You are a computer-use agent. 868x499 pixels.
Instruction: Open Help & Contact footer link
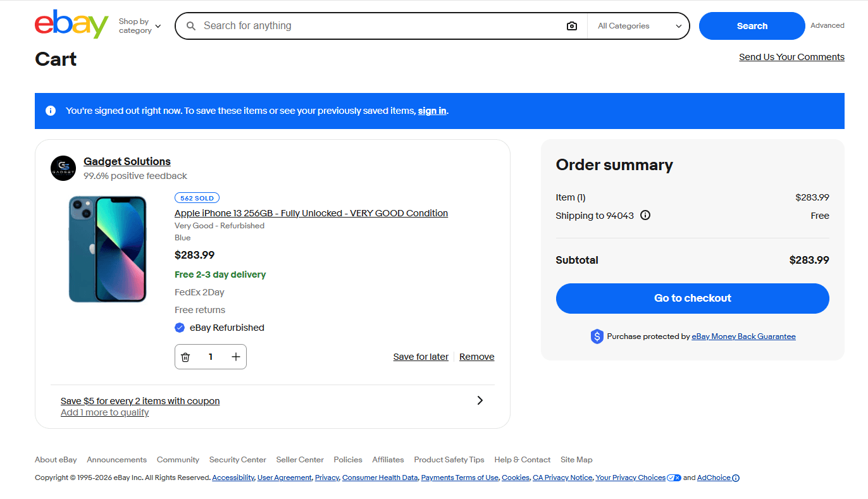[523, 460]
